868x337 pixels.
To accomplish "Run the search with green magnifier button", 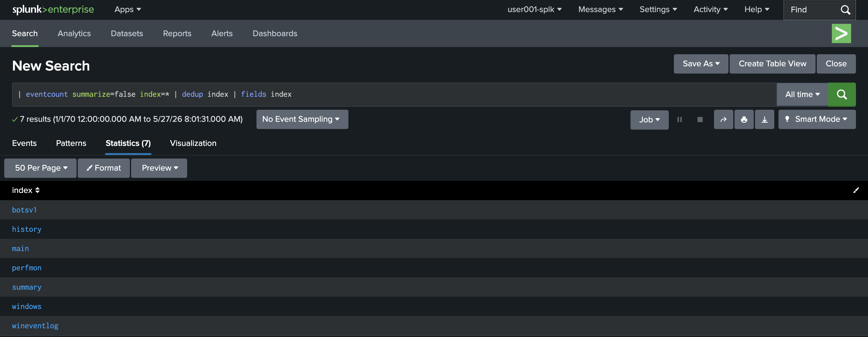I will [x=842, y=94].
